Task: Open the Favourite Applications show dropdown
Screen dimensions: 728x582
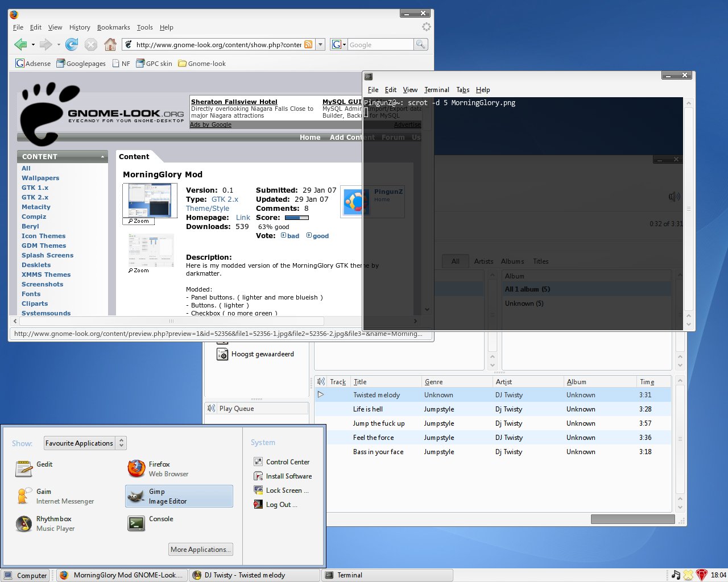Action: 85,443
